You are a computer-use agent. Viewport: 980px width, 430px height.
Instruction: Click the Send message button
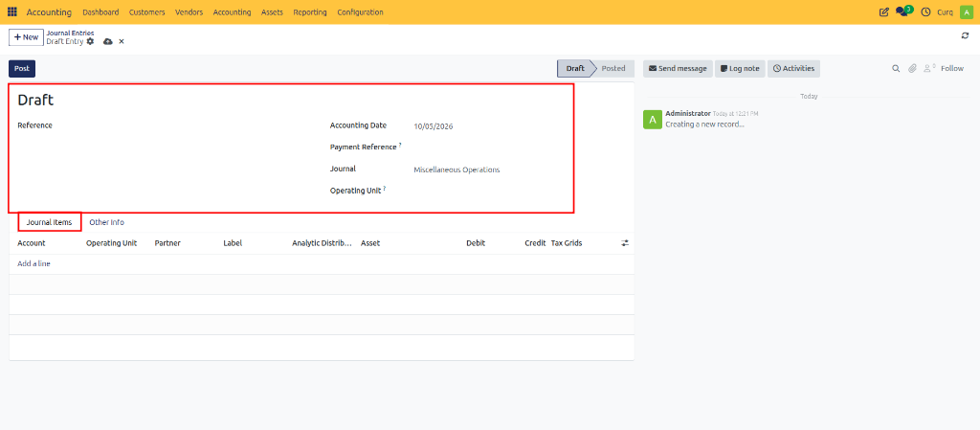679,69
